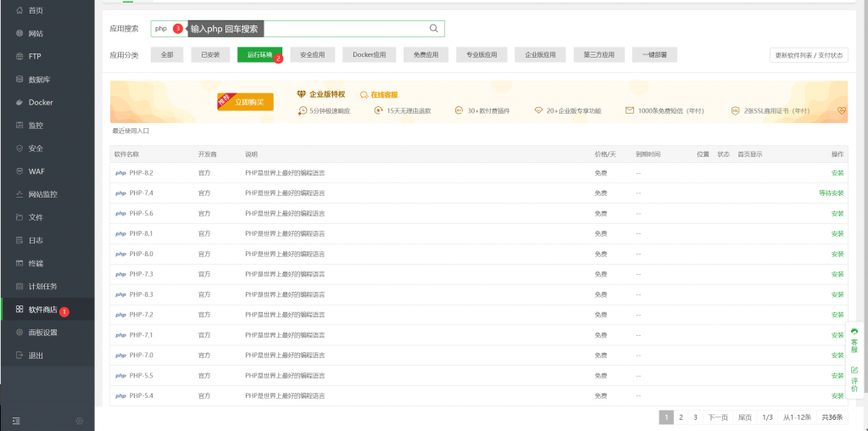This screenshot has width=868, height=431.
Task: Click 安装 link for PHP-8.2
Action: pos(837,173)
